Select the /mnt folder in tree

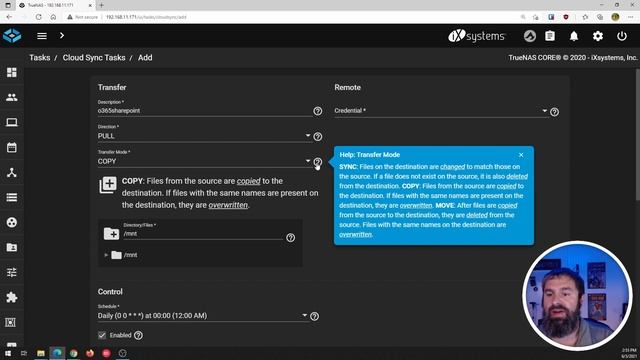(x=125, y=255)
